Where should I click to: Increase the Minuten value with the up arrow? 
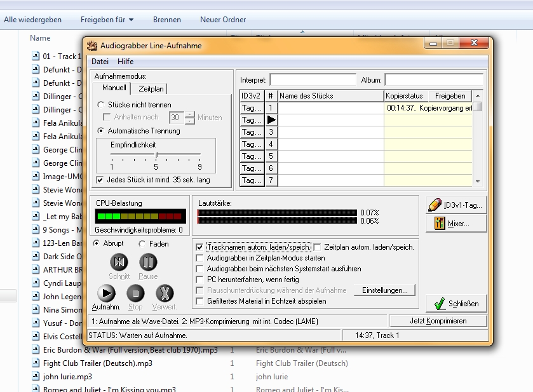click(190, 114)
